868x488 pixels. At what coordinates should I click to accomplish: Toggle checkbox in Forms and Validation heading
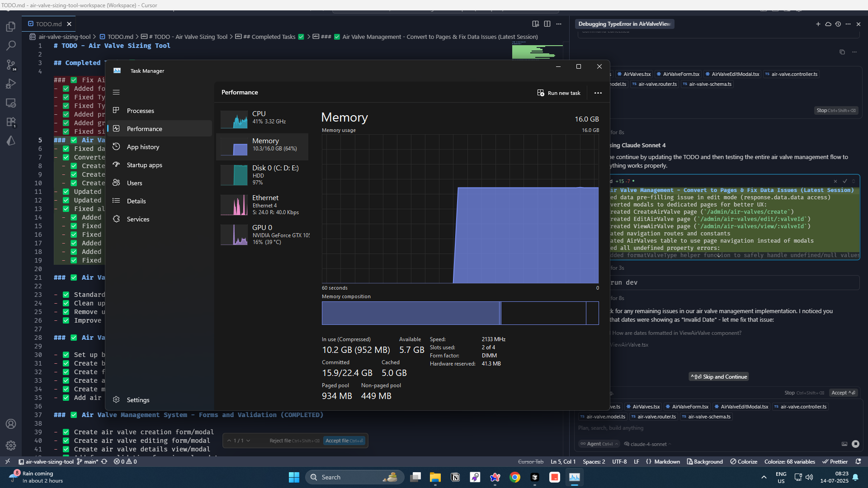coord(74,415)
